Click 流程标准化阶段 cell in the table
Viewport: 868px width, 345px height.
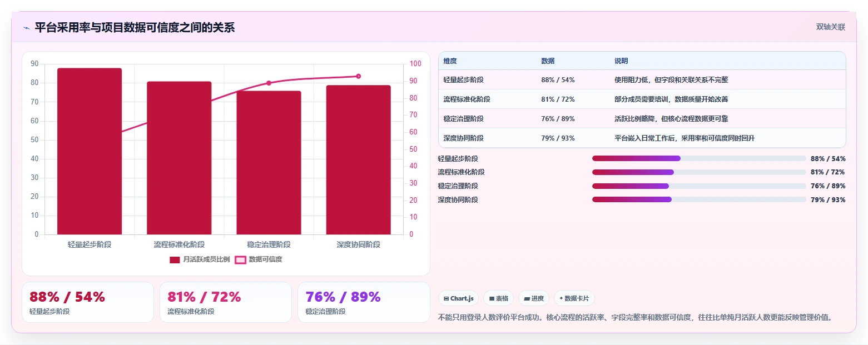point(467,99)
